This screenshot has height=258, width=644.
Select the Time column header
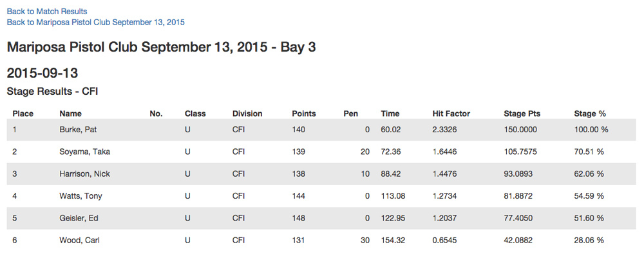pos(390,114)
